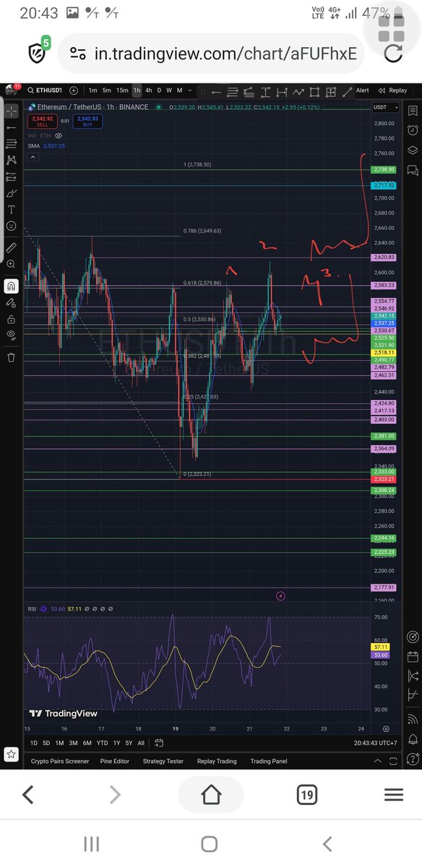Open the forecasting and measurement tools
The image size is (422, 868).
point(11,176)
